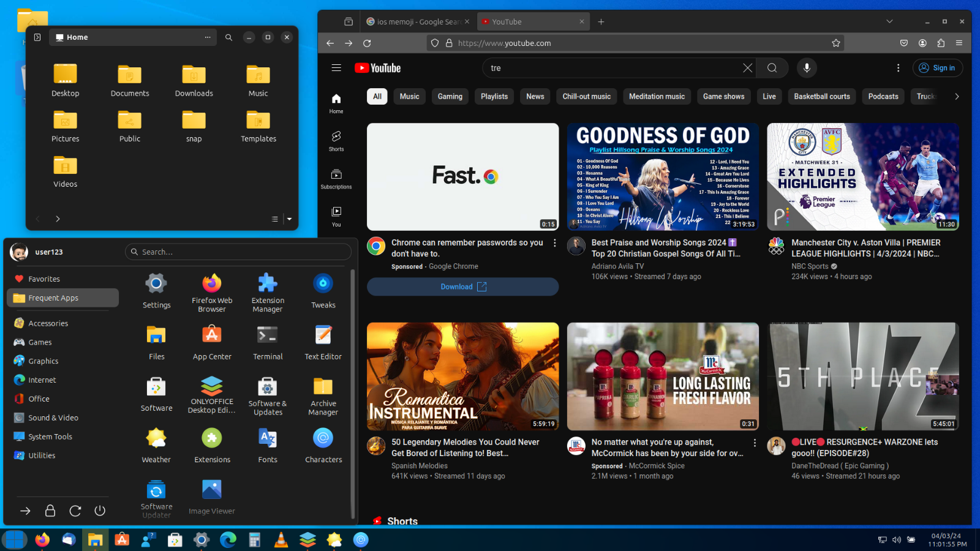Go to Home in YouTube sidebar
This screenshot has width=980, height=551.
point(336,103)
